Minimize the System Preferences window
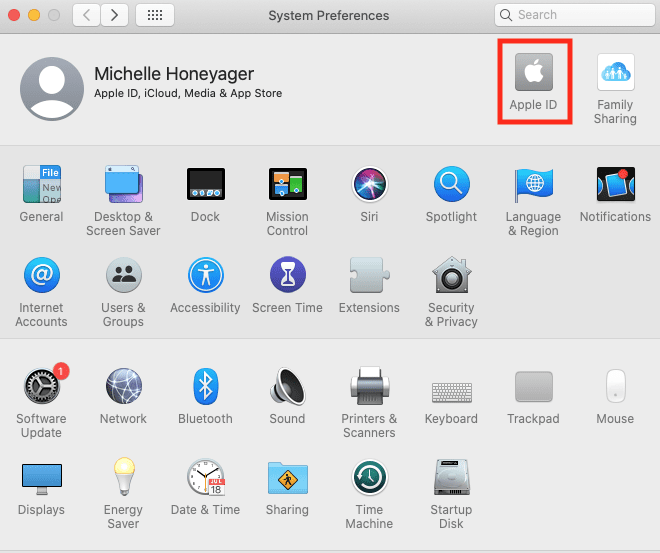 [34, 15]
